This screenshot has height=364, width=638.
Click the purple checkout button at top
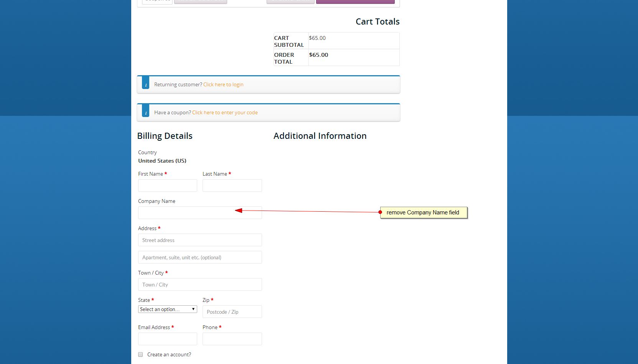(355, 2)
